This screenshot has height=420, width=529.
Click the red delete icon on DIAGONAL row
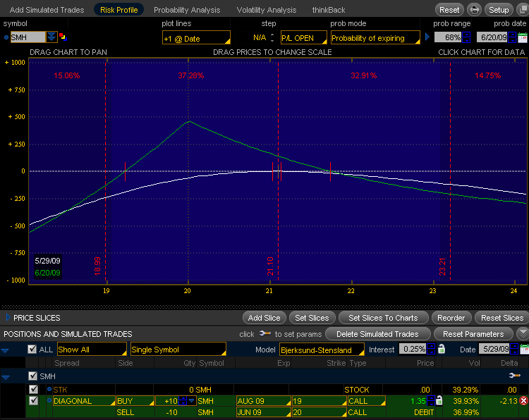(523, 401)
